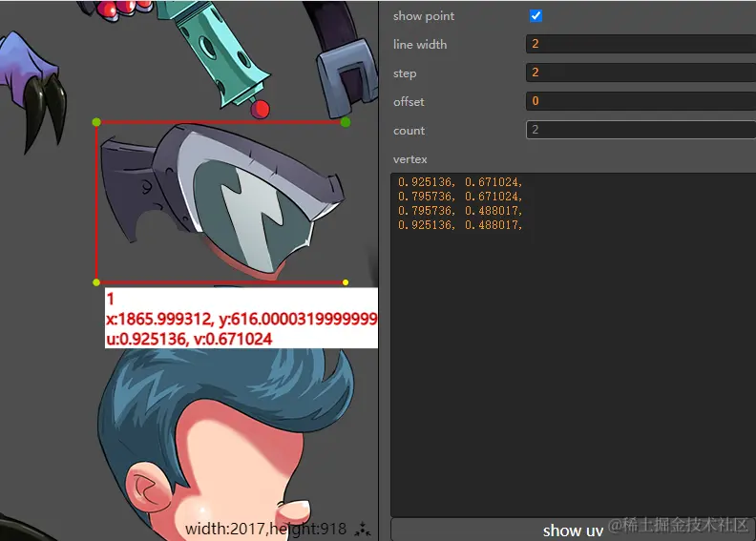Click the vertex line 0.925136, 0.488017
756x541 pixels.
tap(460, 225)
